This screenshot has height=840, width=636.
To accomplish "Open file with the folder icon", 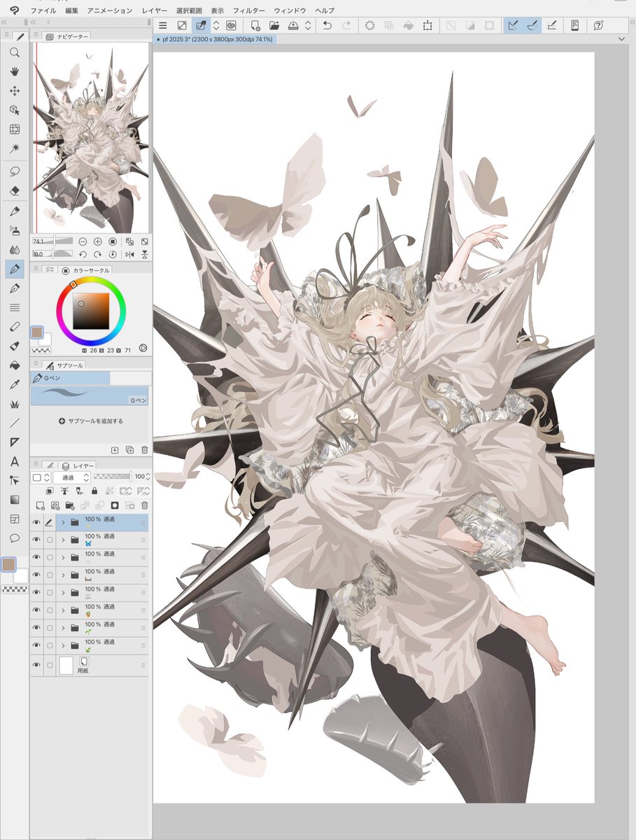I will pos(274,25).
